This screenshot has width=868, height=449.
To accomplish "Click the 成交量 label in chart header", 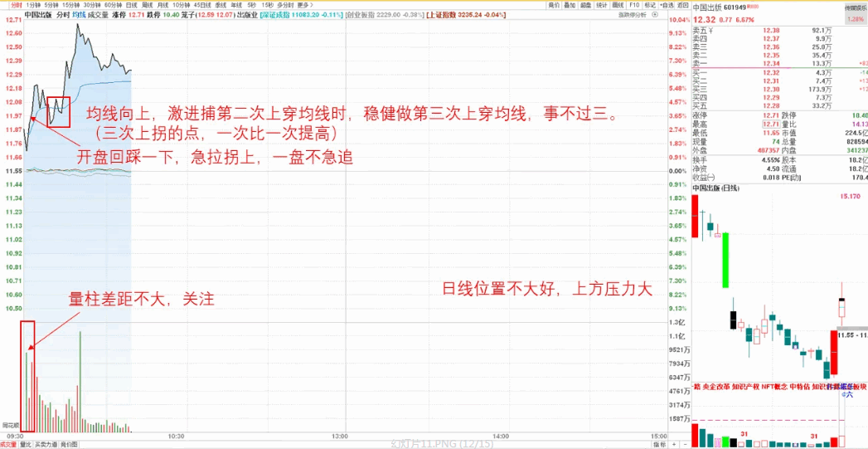I will pos(98,15).
